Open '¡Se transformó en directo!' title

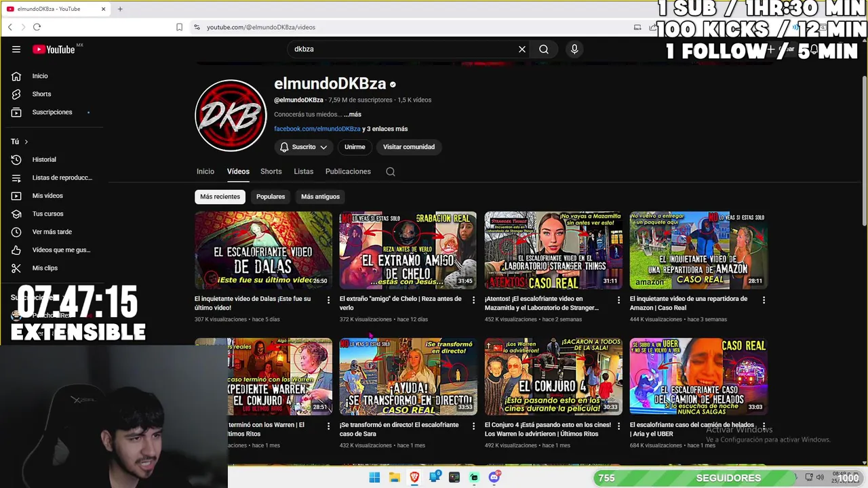tap(399, 429)
